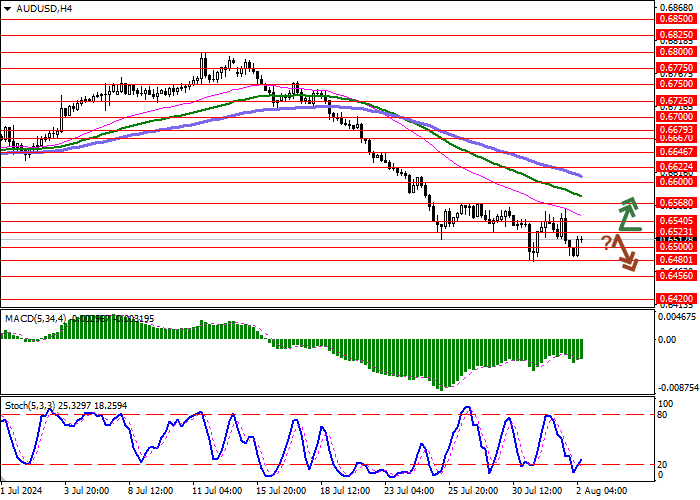
Task: Open the chart menu triangle beside AUDUSD,H4
Action: pos(8,9)
